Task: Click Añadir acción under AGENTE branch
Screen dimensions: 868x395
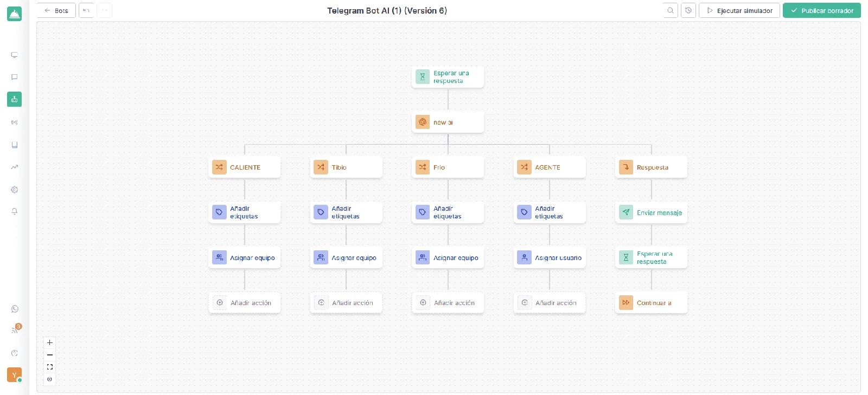Action: click(x=550, y=303)
